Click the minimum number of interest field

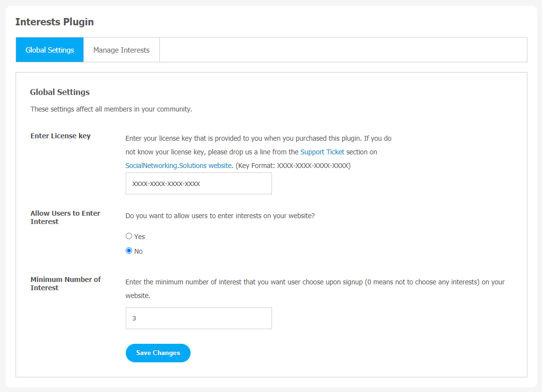point(199,318)
